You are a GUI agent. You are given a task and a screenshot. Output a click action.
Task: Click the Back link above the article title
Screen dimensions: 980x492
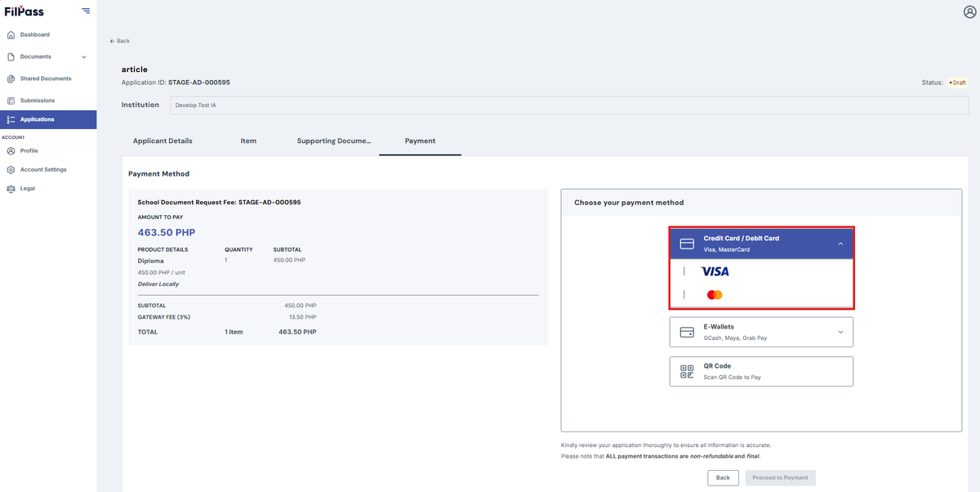pos(120,41)
